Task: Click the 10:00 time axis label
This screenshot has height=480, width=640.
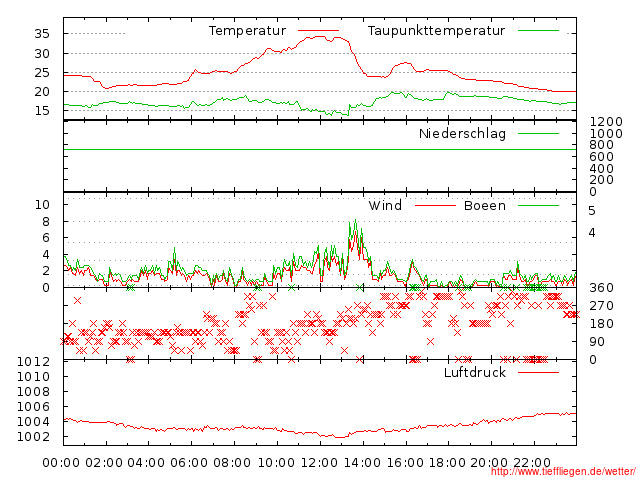Action: 275,463
